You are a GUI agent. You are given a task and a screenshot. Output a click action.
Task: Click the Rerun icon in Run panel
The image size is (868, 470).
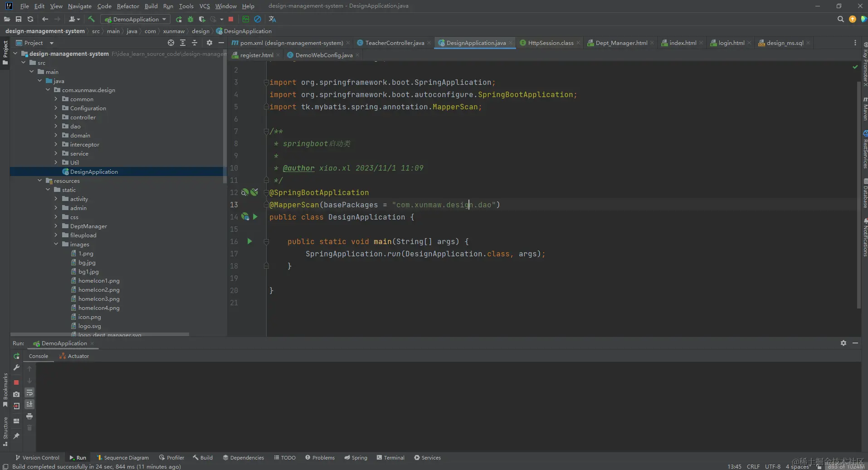click(16, 356)
